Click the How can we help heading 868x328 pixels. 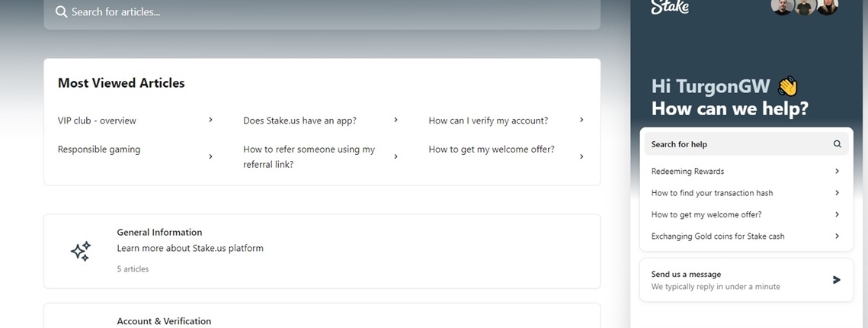[x=729, y=108]
